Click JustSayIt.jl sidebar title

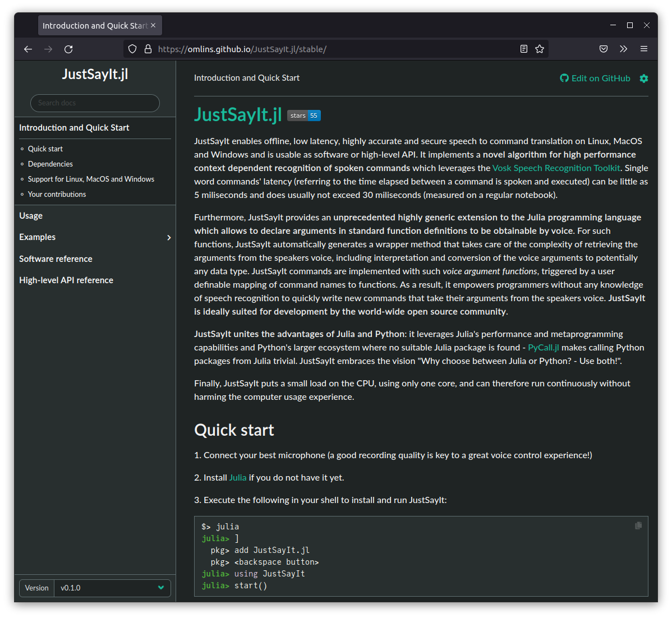point(95,74)
